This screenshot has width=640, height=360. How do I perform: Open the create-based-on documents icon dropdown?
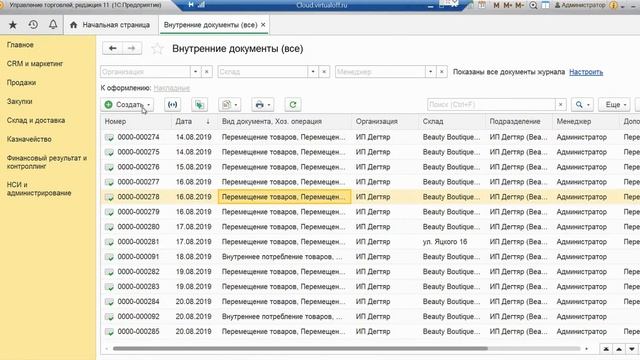coord(229,105)
